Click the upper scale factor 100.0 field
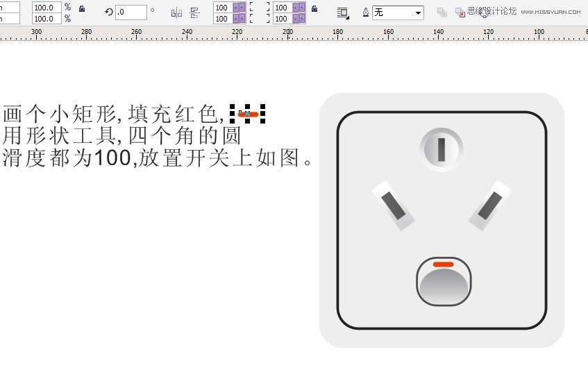Screen dimensions: 588x372 [47, 8]
